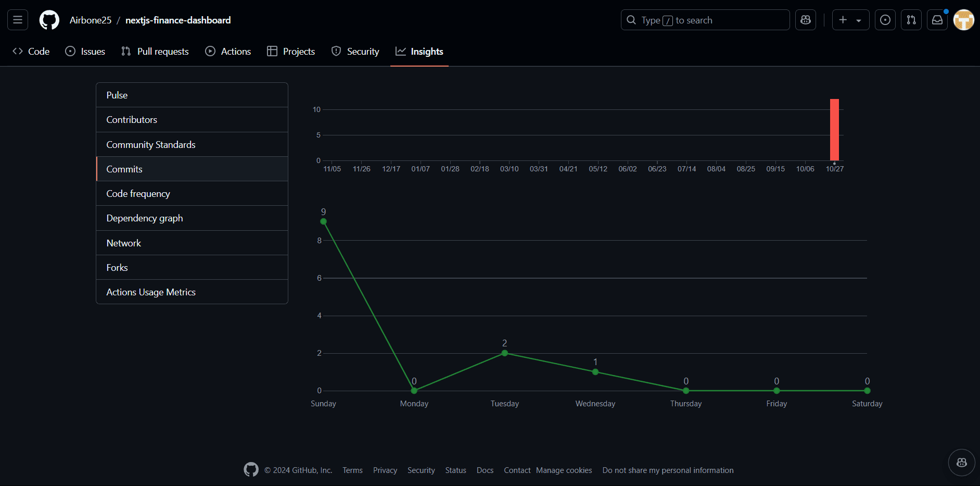Image resolution: width=980 pixels, height=486 pixels.
Task: Open the Docs footer link
Action: (x=485, y=470)
